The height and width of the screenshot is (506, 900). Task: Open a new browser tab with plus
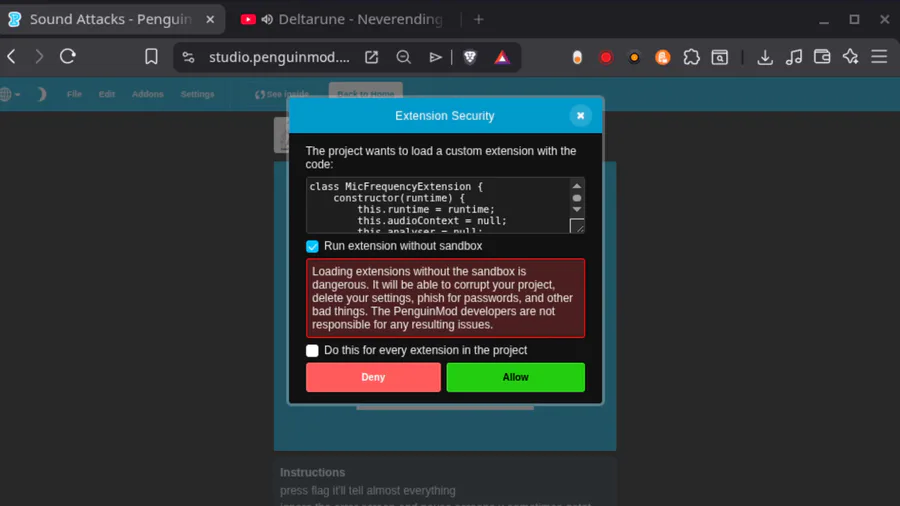point(479,20)
